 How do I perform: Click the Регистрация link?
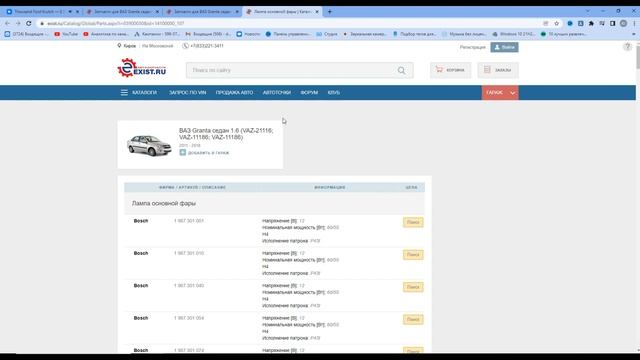click(473, 47)
